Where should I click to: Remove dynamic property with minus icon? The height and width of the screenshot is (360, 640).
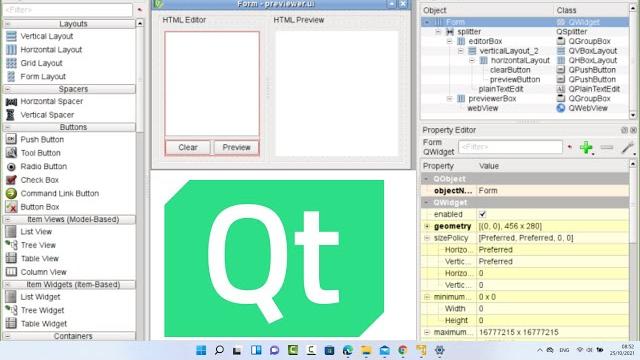pos(607,147)
